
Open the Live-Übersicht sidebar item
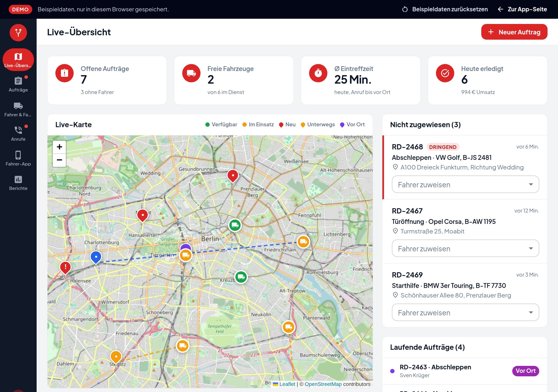click(x=18, y=60)
